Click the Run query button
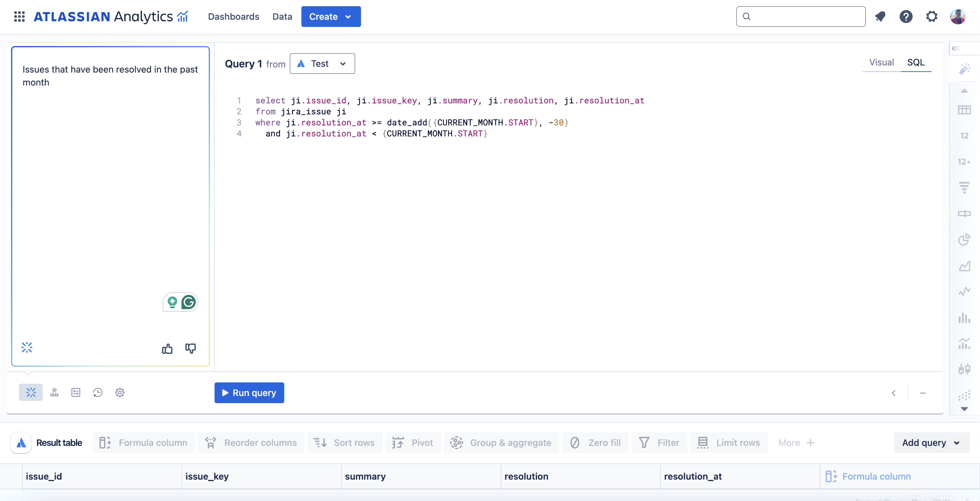Image resolution: width=980 pixels, height=501 pixels. pos(249,392)
